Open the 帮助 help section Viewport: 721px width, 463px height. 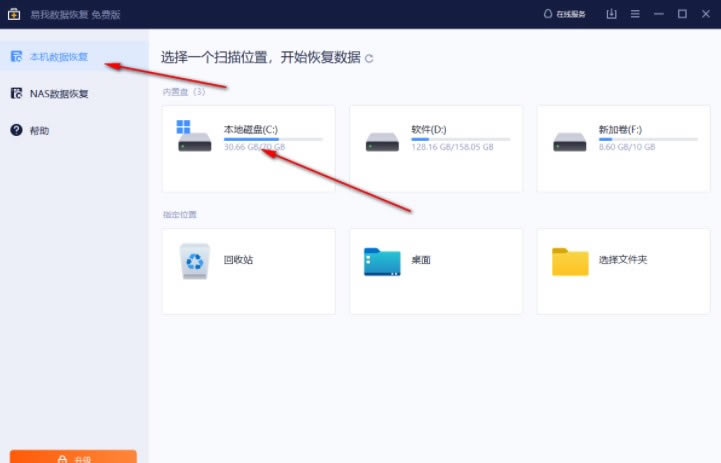click(39, 130)
